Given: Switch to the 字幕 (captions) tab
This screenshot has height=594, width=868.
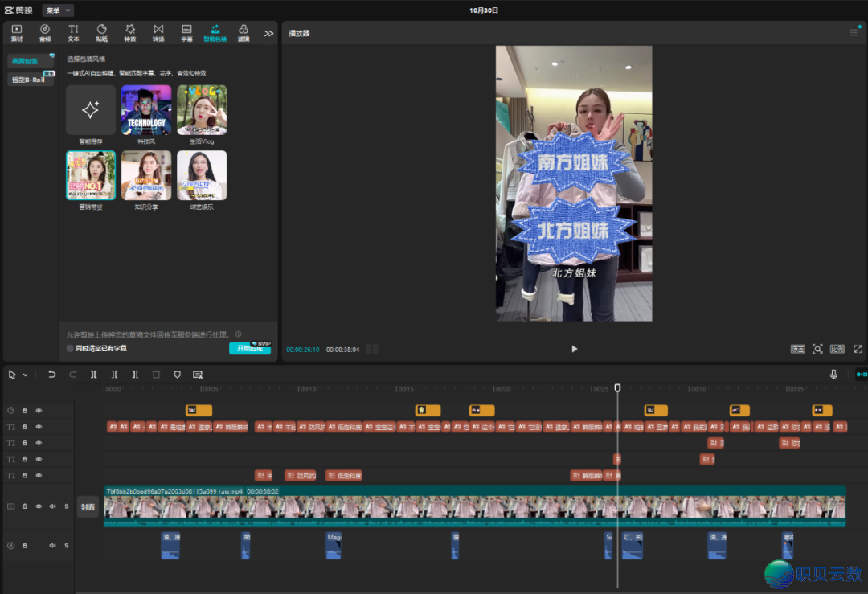Looking at the screenshot, I should pyautogui.click(x=186, y=32).
